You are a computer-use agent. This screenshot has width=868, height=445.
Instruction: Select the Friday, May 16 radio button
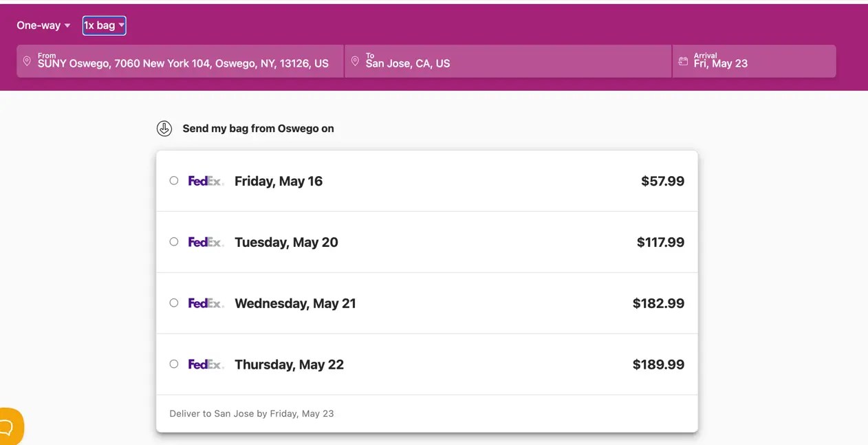pyautogui.click(x=174, y=181)
